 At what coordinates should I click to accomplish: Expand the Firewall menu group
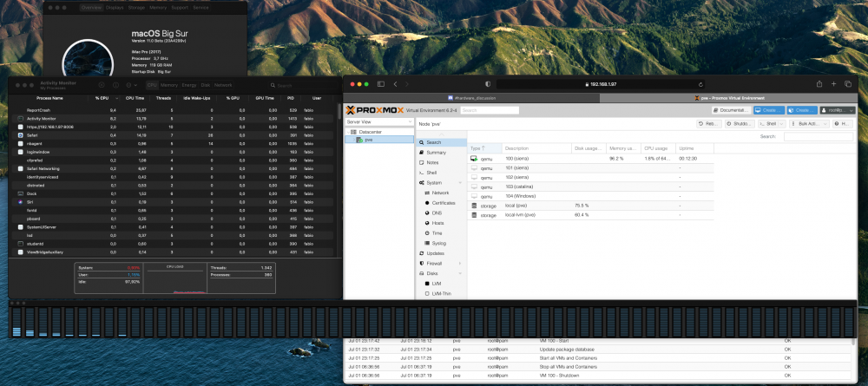point(460,263)
